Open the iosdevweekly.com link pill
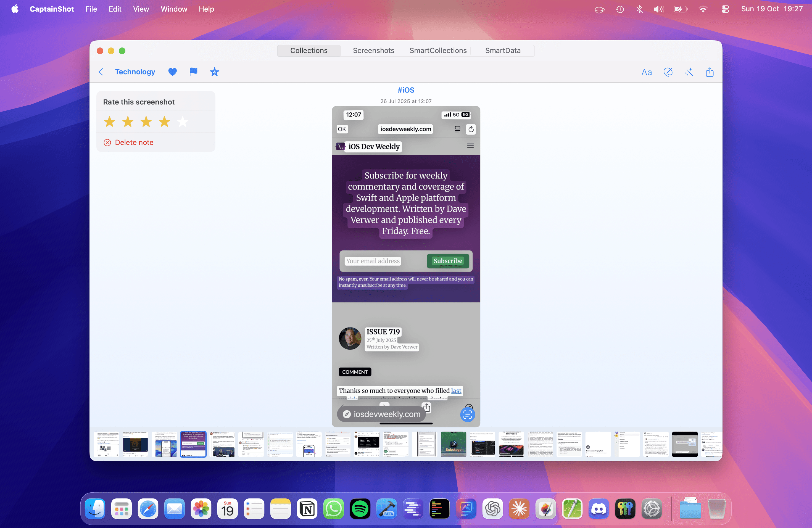Image resolution: width=812 pixels, height=528 pixels. click(382, 414)
